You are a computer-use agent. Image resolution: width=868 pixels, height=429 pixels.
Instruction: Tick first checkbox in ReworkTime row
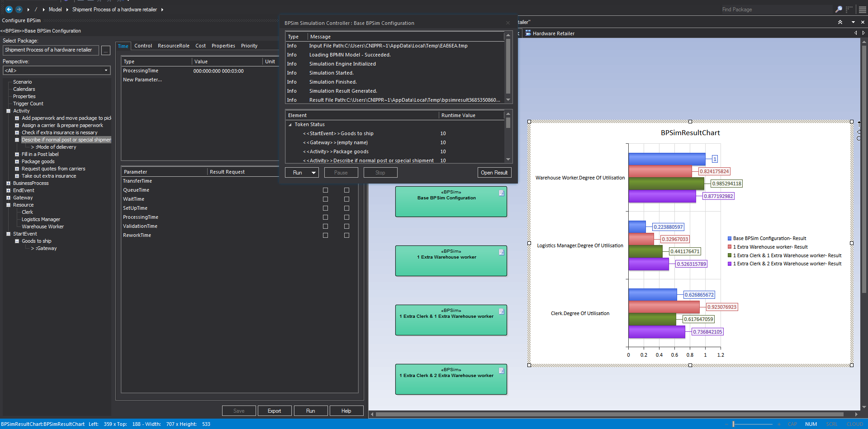pos(325,236)
